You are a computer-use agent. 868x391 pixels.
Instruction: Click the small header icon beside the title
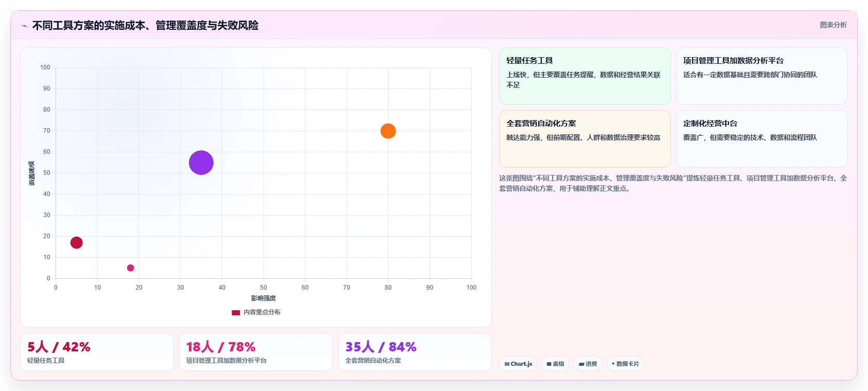click(24, 26)
